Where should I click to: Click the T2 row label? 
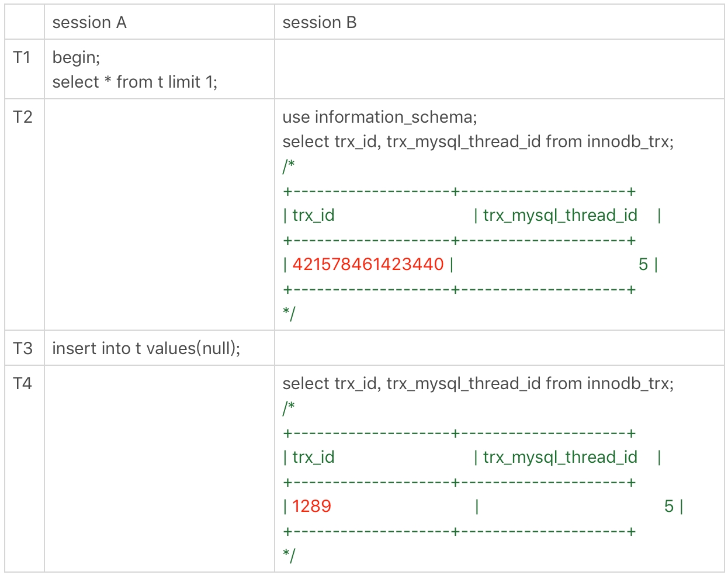pyautogui.click(x=23, y=117)
